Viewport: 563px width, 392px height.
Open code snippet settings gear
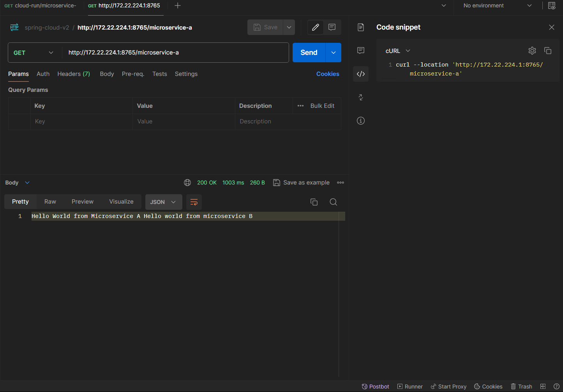[x=532, y=51]
